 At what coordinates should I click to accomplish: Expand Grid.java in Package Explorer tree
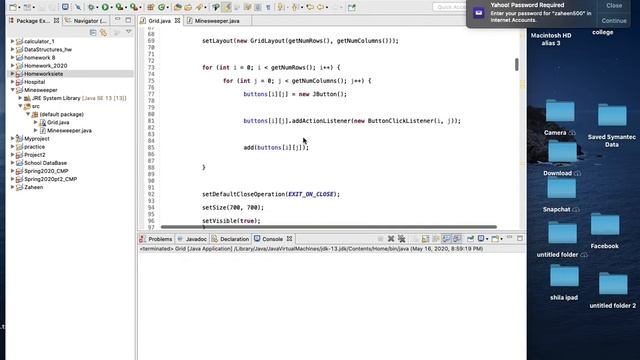(x=36, y=122)
